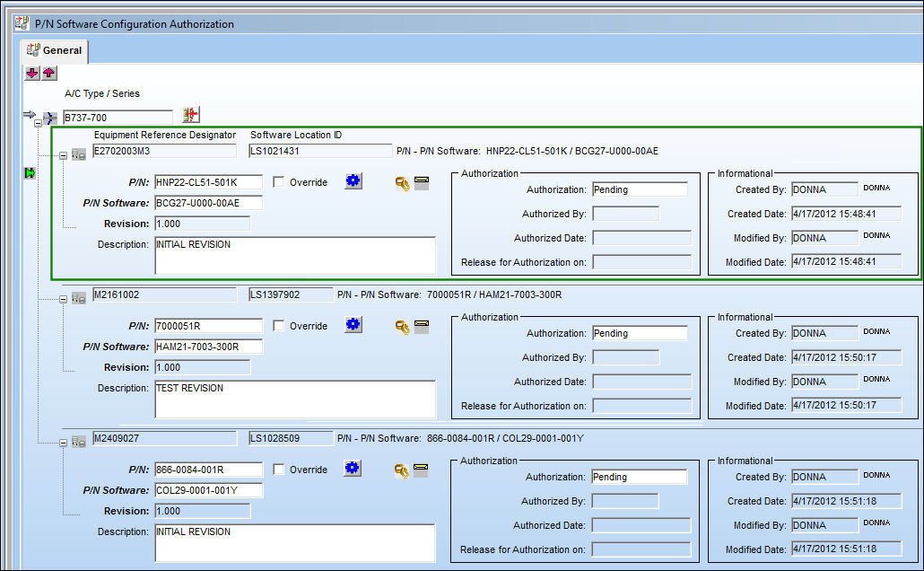924x571 pixels.
Task: Click the M2409027 designator field
Action: pos(164,438)
